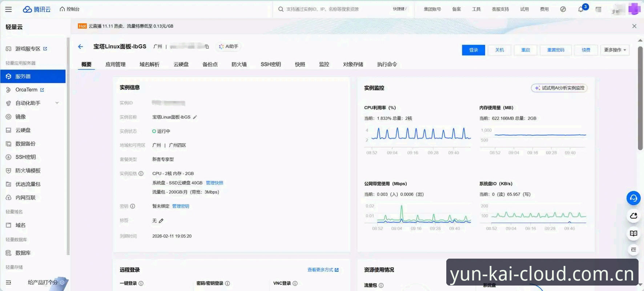Open the notification bell
The width and height of the screenshot is (644, 291).
[x=581, y=9]
